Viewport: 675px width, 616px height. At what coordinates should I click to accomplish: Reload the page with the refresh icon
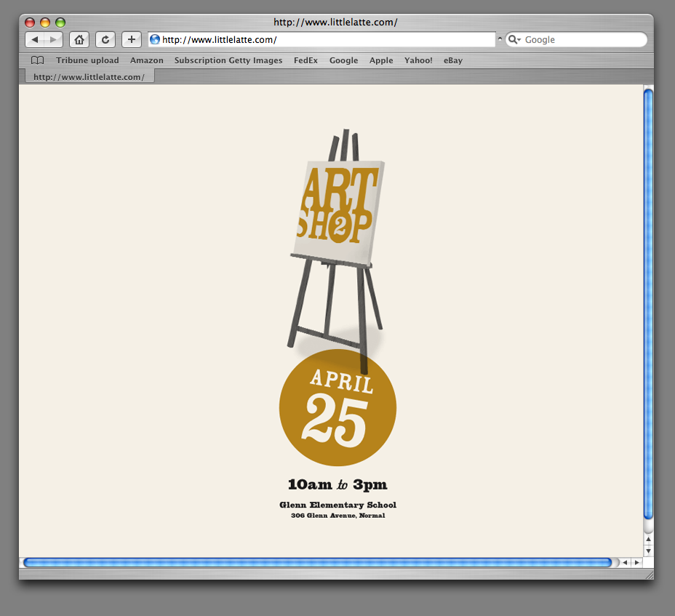[105, 39]
